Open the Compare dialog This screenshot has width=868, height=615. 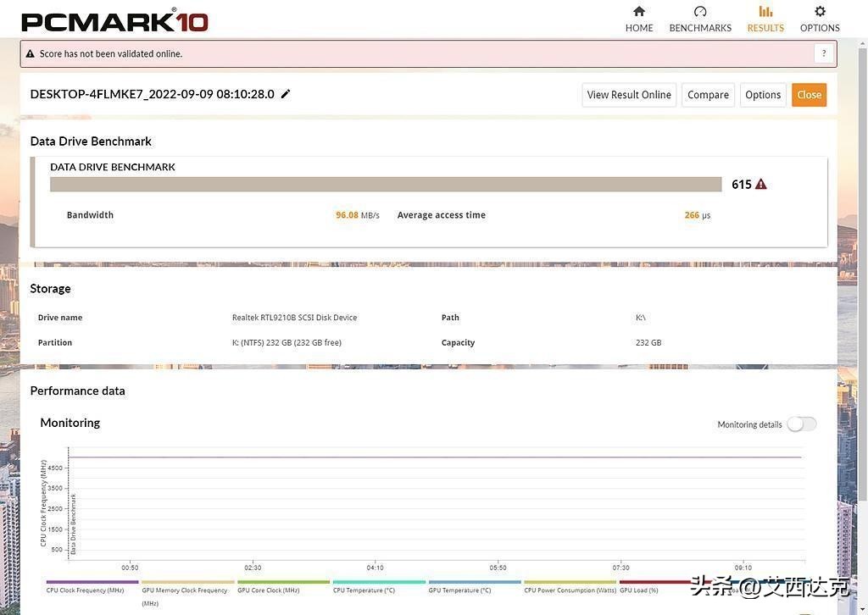pos(707,94)
